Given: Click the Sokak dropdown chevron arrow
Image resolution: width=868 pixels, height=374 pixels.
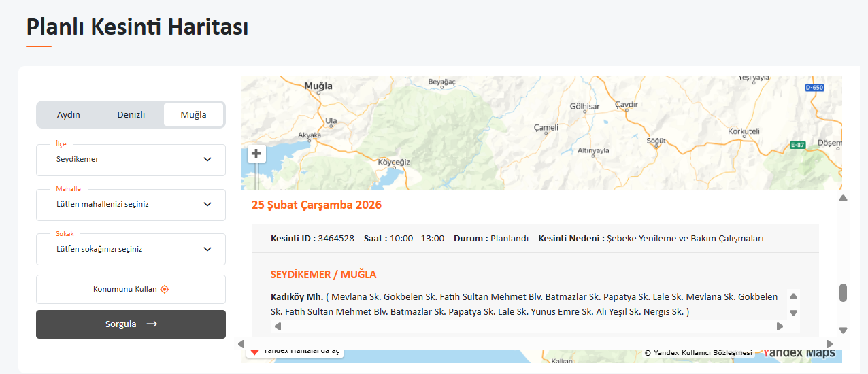Looking at the screenshot, I should pos(207,250).
